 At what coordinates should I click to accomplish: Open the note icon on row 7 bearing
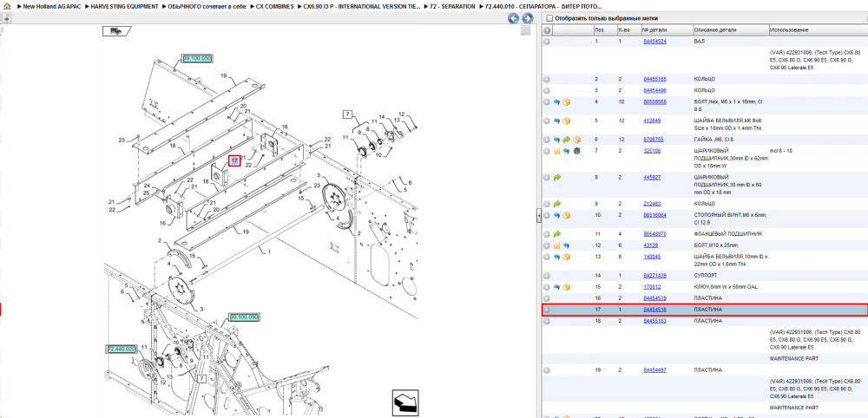(557, 151)
